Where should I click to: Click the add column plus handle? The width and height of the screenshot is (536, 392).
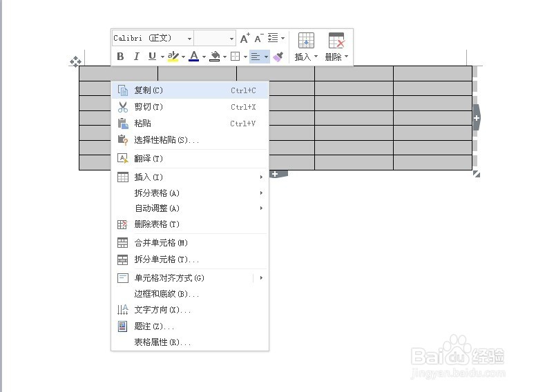pyautogui.click(x=477, y=118)
